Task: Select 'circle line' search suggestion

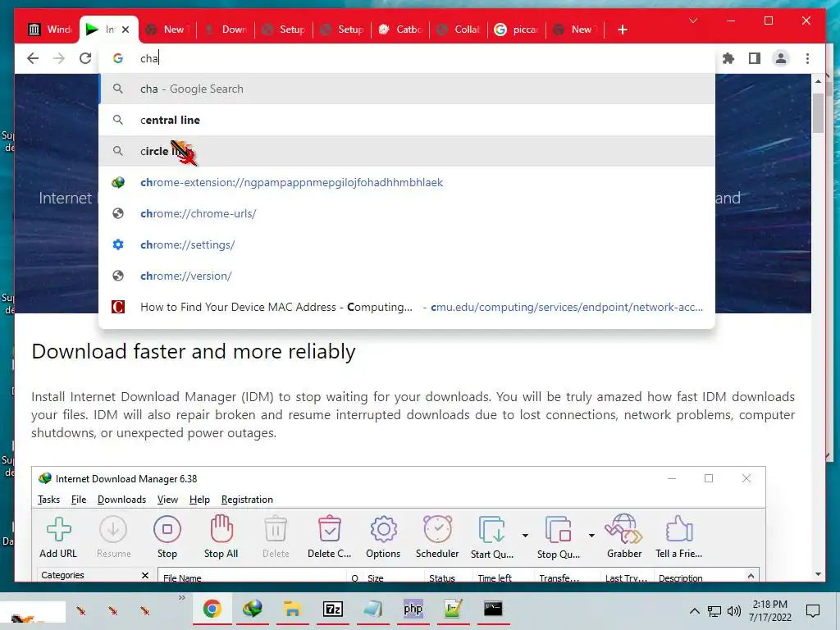Action: (407, 151)
